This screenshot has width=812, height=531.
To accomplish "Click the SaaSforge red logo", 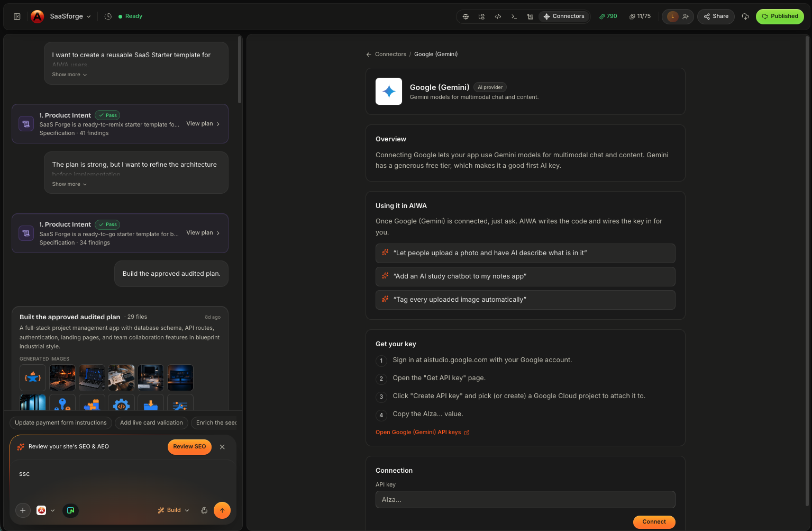I will point(37,16).
